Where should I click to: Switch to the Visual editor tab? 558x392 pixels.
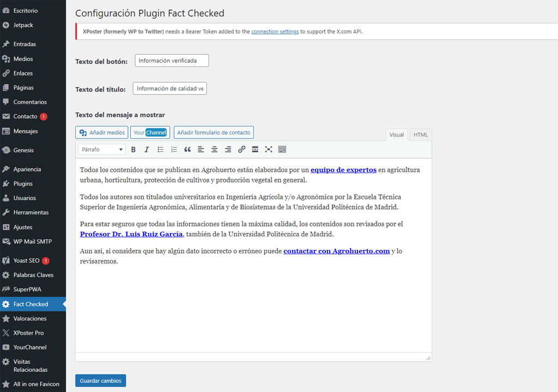coord(397,135)
